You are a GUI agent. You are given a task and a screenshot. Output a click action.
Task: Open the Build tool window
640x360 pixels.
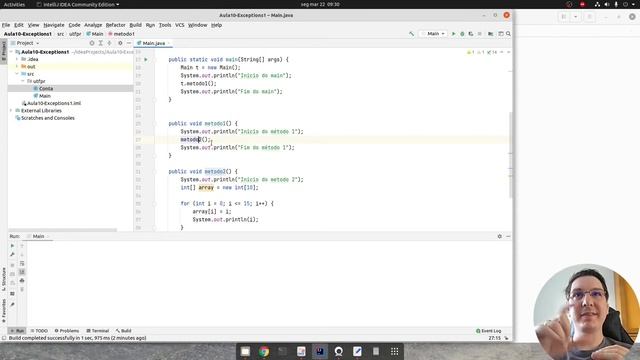[x=123, y=331]
